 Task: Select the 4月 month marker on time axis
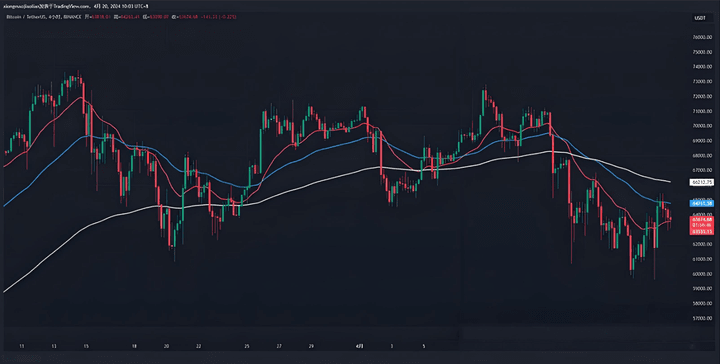click(x=361, y=346)
